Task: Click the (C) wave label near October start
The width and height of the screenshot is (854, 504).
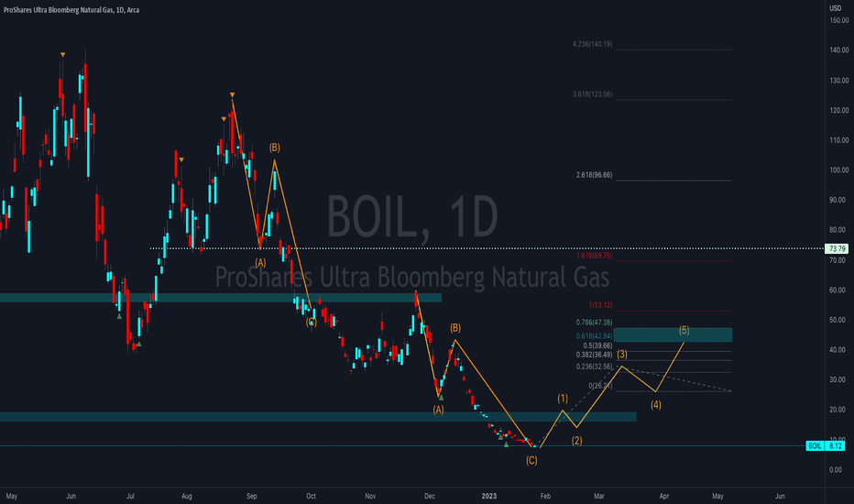Action: 311,322
